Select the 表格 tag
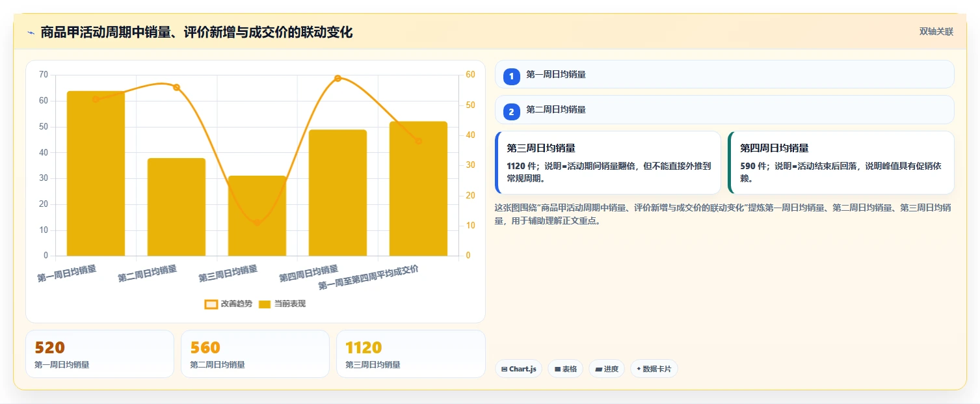Image resolution: width=980 pixels, height=404 pixels. point(565,369)
